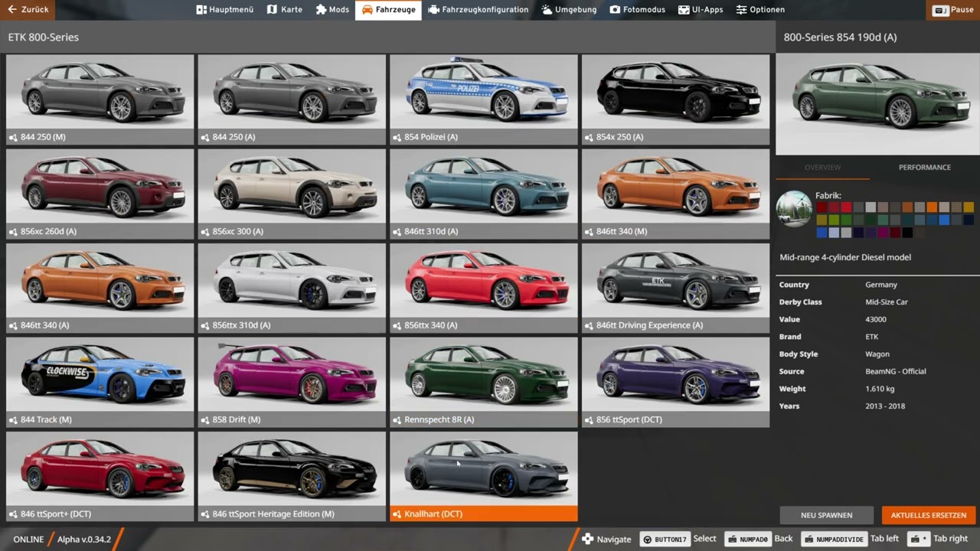This screenshot has height=551, width=980.
Task: Switch to the OVERVIEW tab
Action: pyautogui.click(x=822, y=168)
